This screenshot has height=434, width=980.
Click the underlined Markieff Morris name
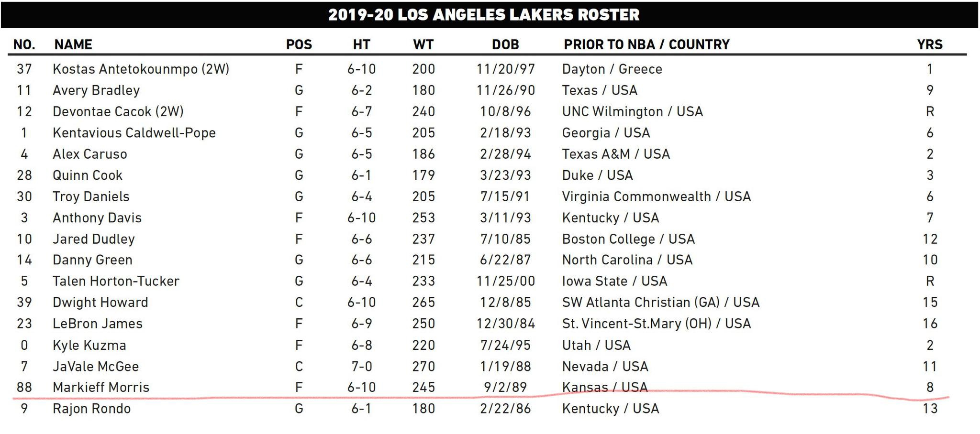coord(101,387)
